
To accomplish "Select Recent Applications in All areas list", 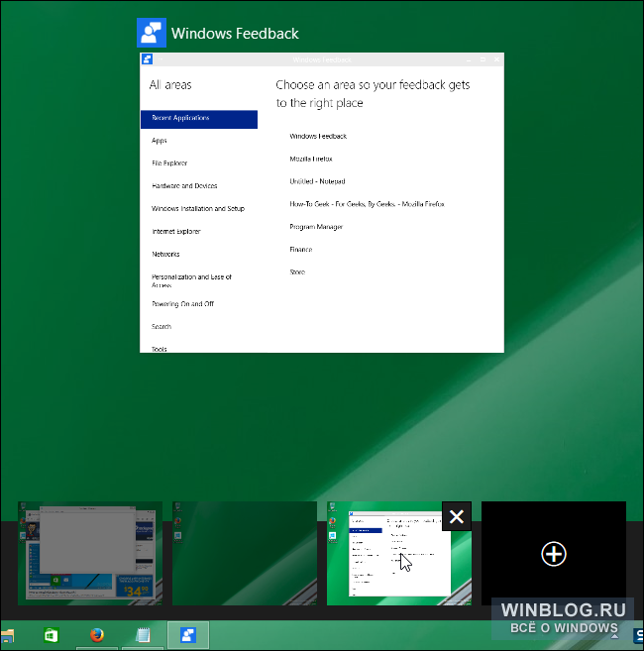I will (x=199, y=119).
